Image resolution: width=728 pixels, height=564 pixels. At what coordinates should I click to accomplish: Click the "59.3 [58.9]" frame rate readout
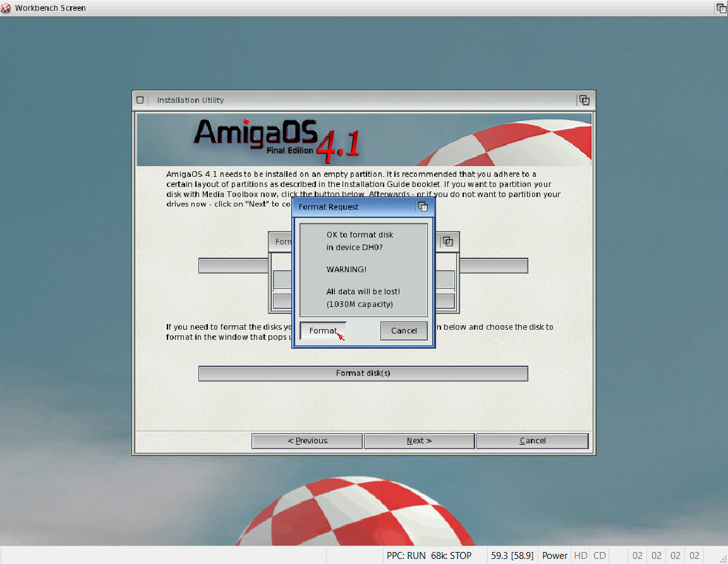point(512,556)
